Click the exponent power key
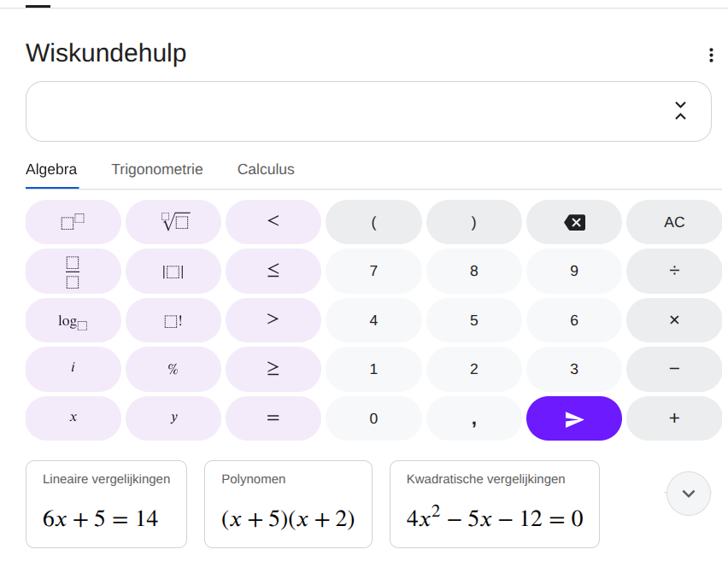Screen dimensions: 728x561 pos(73,222)
